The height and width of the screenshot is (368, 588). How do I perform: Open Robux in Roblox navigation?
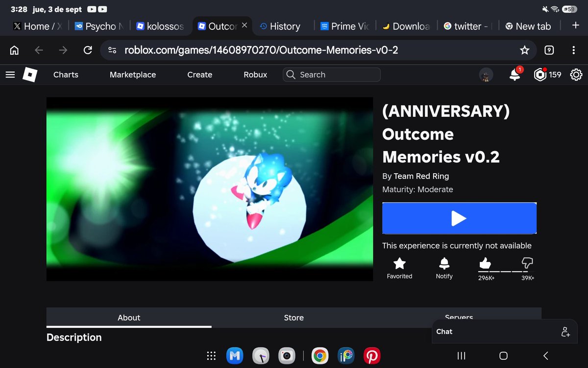(x=255, y=75)
